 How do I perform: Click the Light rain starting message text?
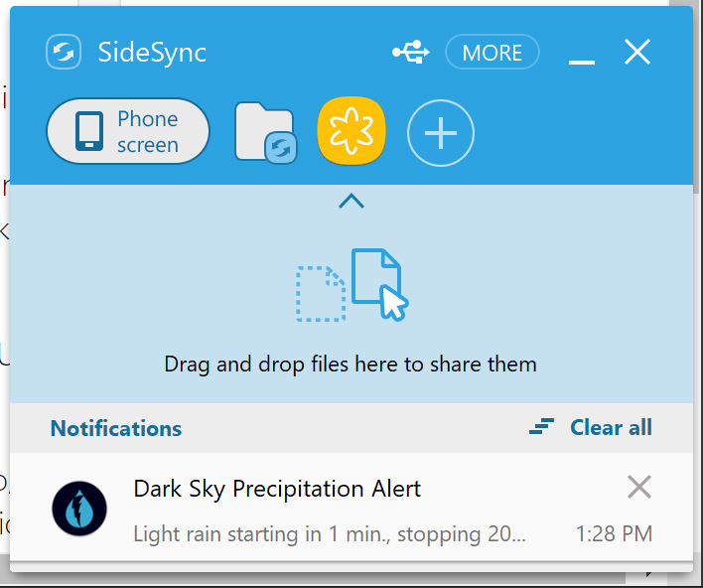[x=330, y=534]
